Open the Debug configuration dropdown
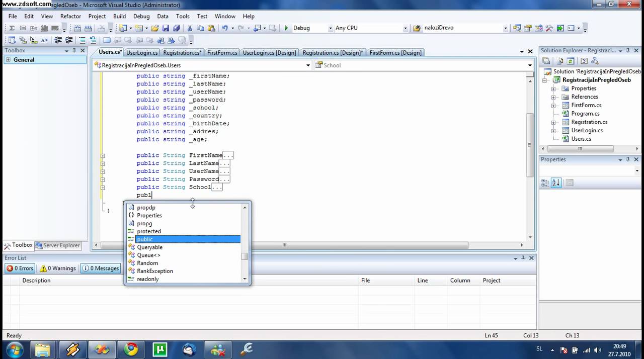This screenshot has width=644, height=359. (x=331, y=28)
